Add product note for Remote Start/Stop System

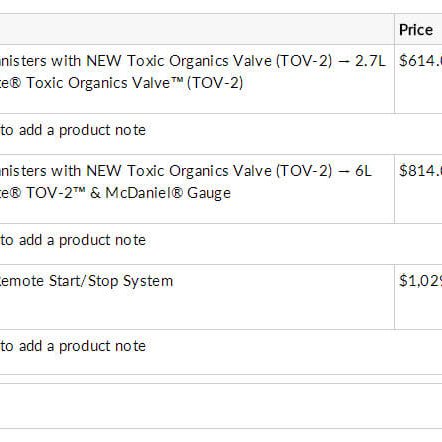coord(73,346)
